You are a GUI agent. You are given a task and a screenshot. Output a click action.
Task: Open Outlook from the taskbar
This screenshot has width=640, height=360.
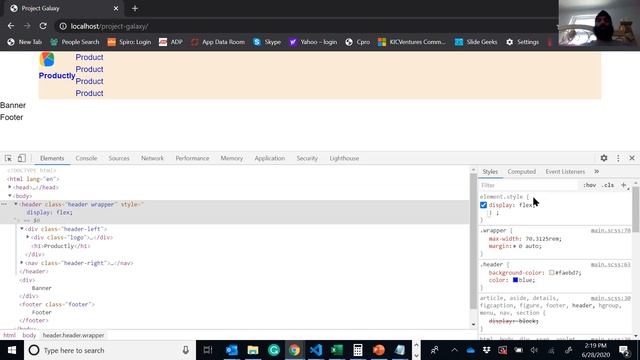pyautogui.click(x=231, y=350)
